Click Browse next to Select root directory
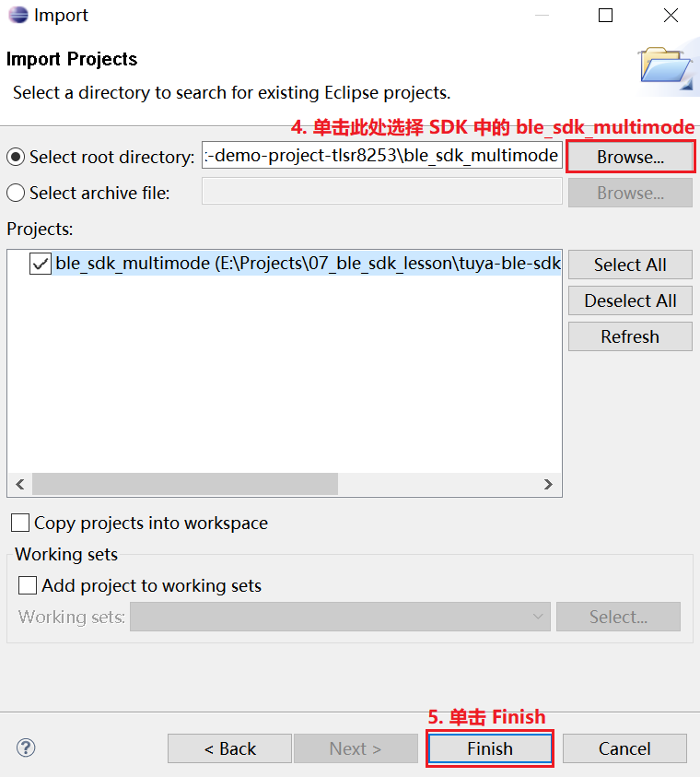Screen dimensions: 700x777 point(630,156)
